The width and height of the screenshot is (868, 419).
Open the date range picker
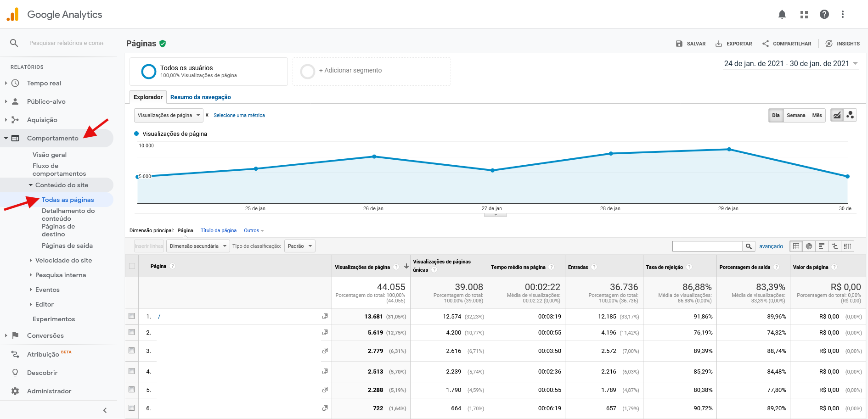tap(791, 64)
